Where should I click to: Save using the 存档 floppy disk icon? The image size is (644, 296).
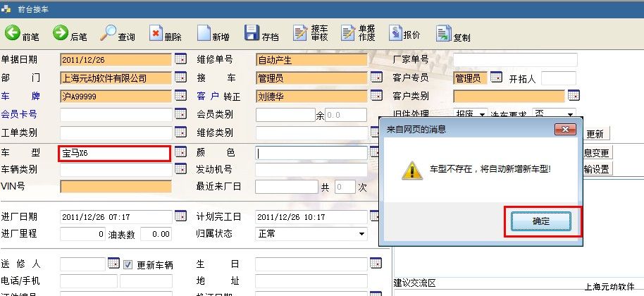point(252,33)
